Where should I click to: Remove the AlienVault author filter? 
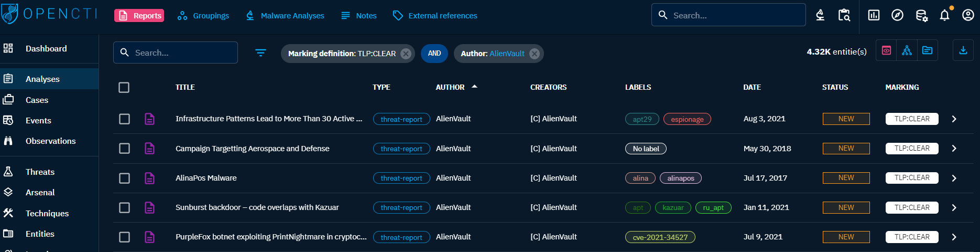(535, 54)
